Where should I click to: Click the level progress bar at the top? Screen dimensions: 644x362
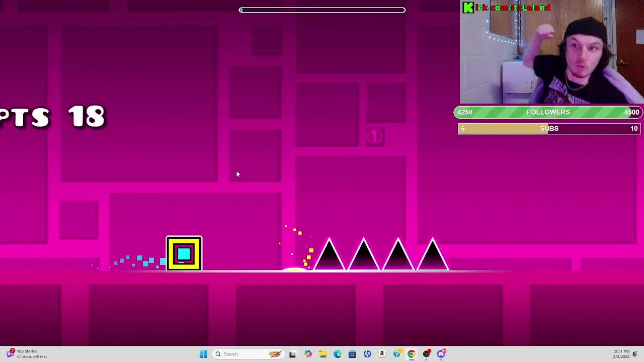[x=322, y=10]
